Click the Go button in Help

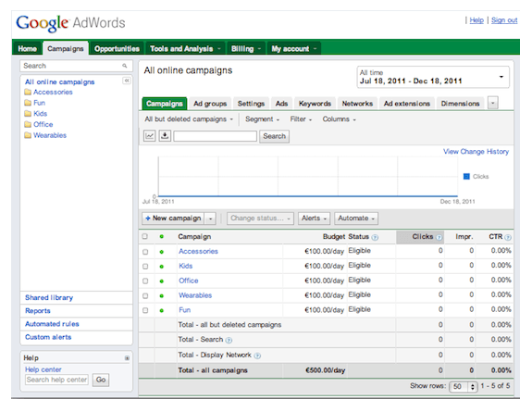[101, 380]
